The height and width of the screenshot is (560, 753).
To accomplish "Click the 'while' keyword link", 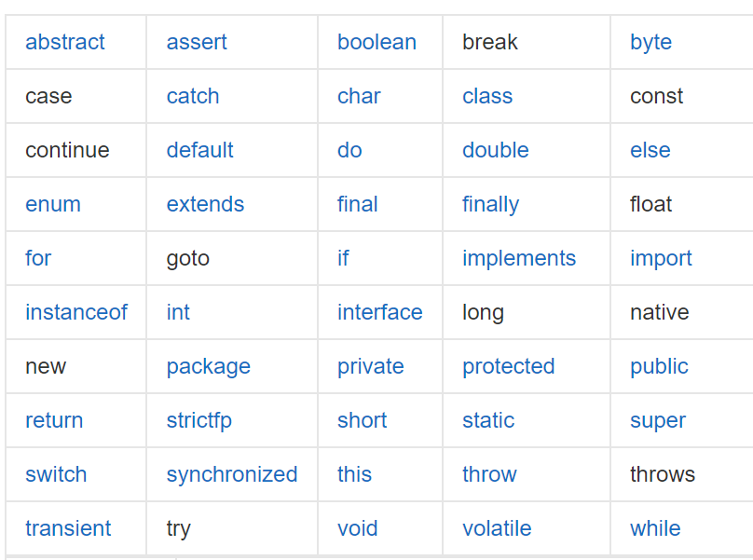I will click(x=655, y=528).
